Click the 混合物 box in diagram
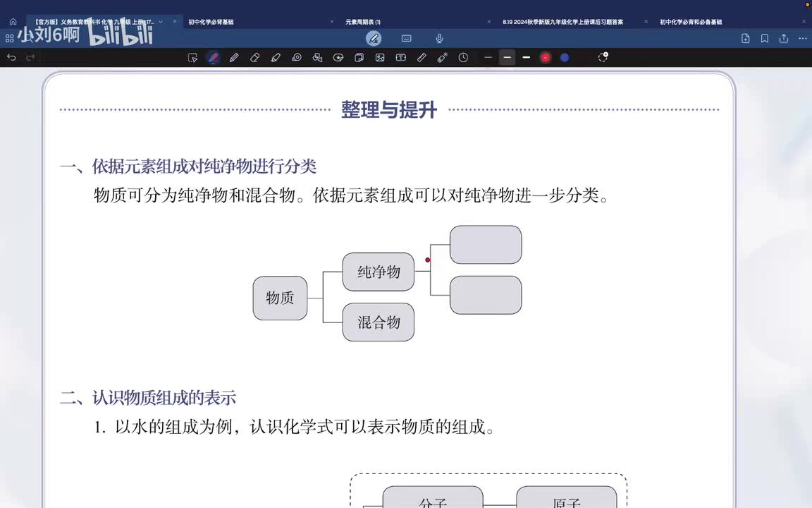 (379, 322)
